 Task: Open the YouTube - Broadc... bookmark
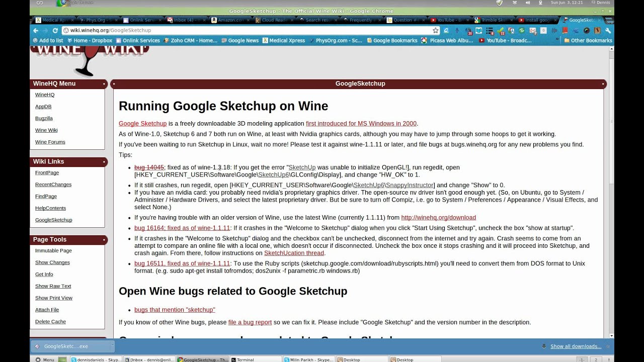[x=505, y=41]
